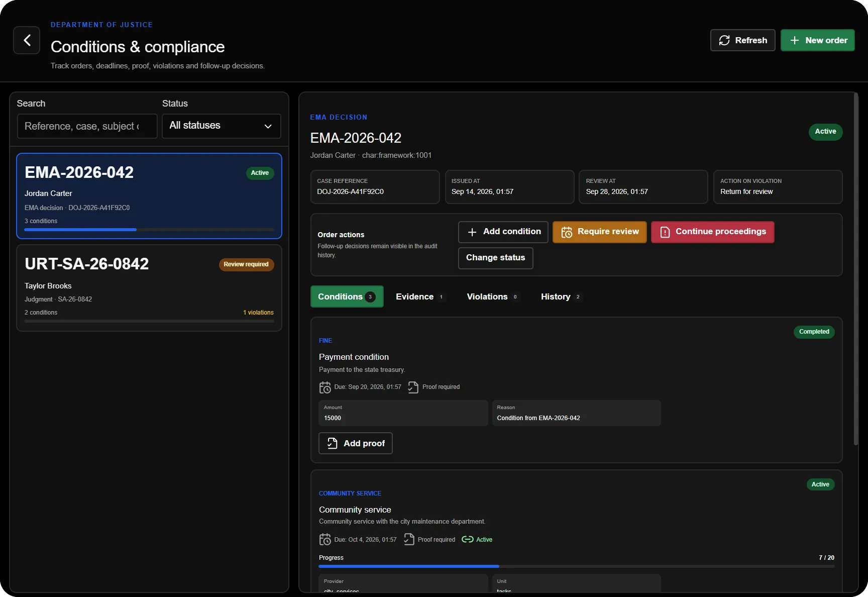Click the Active badge on EMA-2026-042 list card

click(260, 173)
